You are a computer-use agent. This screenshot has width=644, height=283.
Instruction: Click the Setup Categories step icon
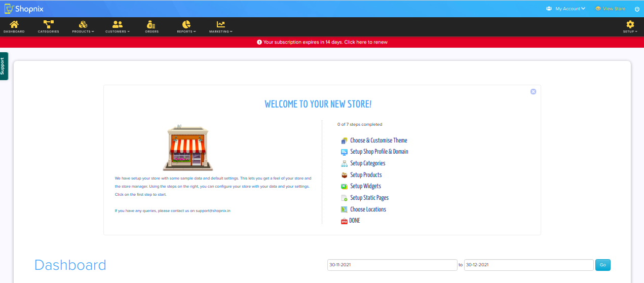click(x=345, y=163)
